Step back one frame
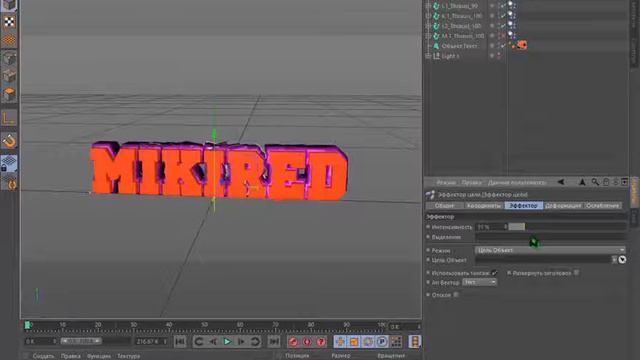The height and width of the screenshot is (360, 640). pyautogui.click(x=213, y=341)
